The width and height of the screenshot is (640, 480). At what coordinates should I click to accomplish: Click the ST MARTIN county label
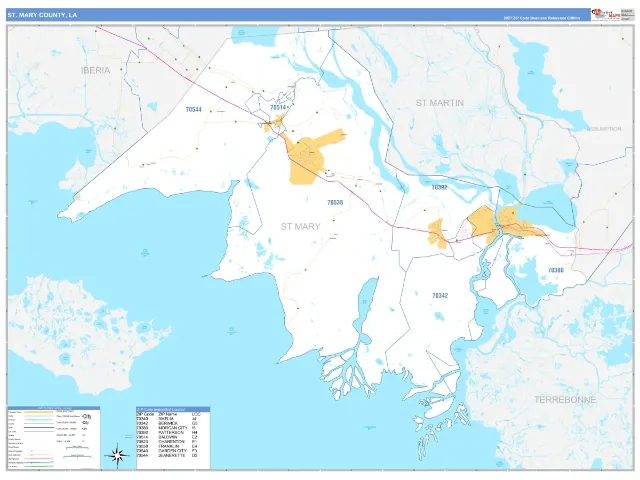(x=440, y=103)
